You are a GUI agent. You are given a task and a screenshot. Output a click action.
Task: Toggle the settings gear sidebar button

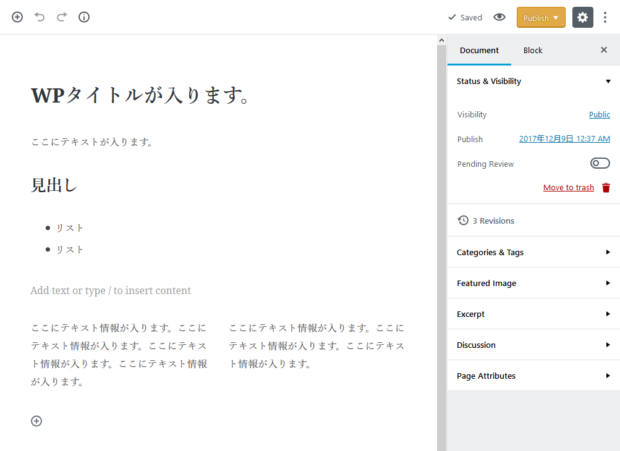[582, 17]
